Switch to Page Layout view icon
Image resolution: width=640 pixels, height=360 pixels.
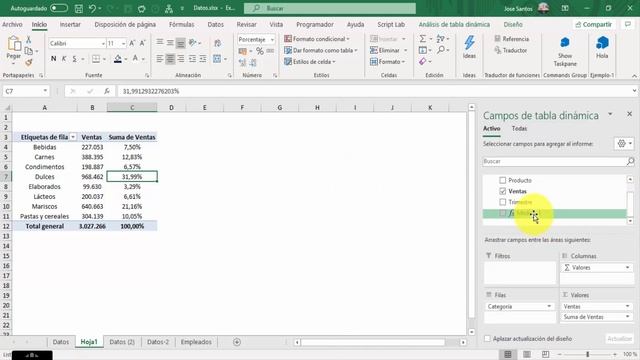click(527, 354)
